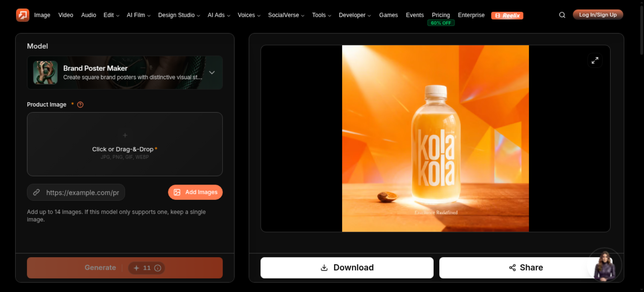644x292 pixels.
Task: Open the Enterprise page
Action: (471, 15)
